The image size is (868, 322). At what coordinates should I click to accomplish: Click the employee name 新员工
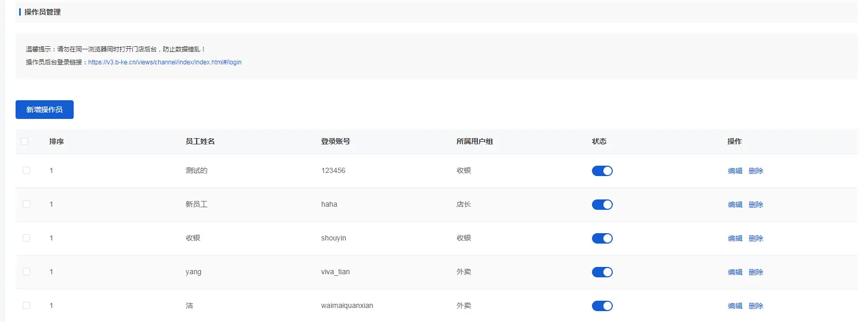point(197,204)
